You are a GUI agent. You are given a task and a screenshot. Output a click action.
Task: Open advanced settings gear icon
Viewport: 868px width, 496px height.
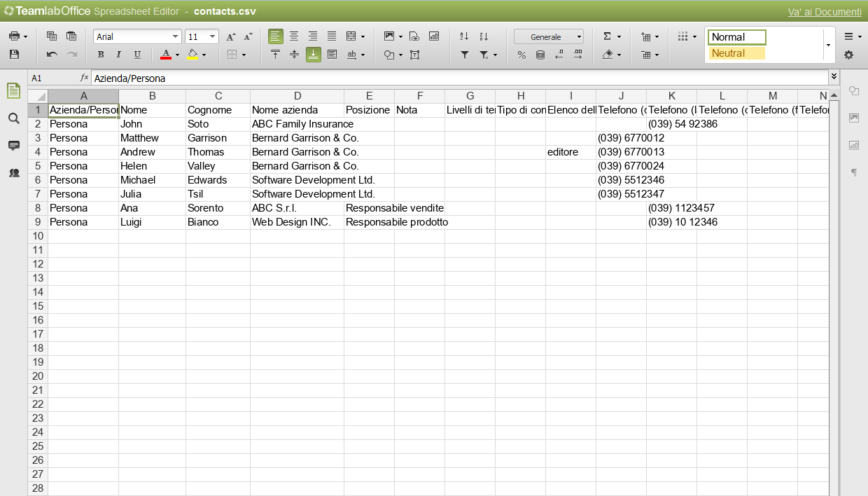point(848,55)
